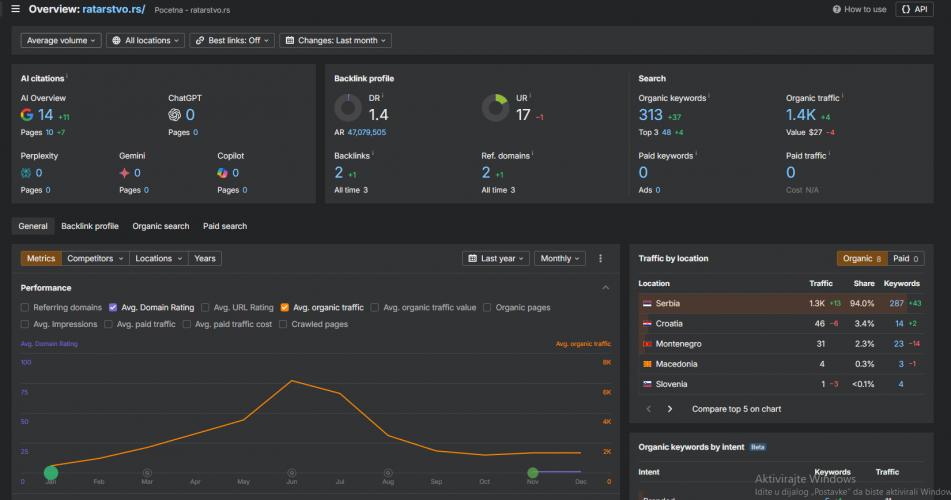
Task: Click the Copilot citations icon
Action: [223, 173]
